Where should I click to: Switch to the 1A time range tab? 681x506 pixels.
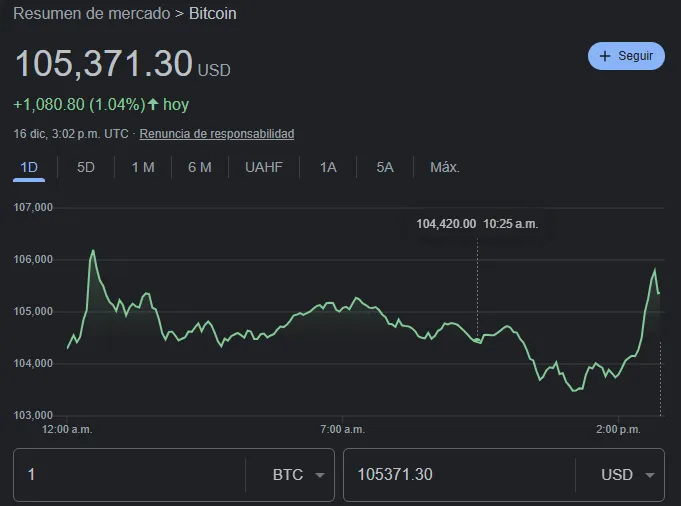coord(328,167)
